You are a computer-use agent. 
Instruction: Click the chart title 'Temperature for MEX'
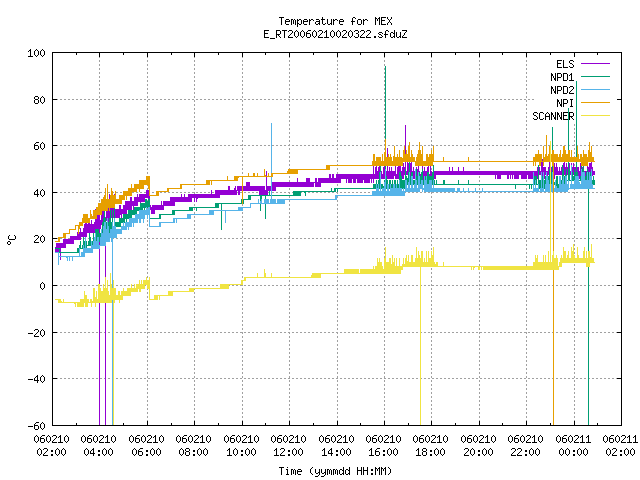(x=335, y=21)
